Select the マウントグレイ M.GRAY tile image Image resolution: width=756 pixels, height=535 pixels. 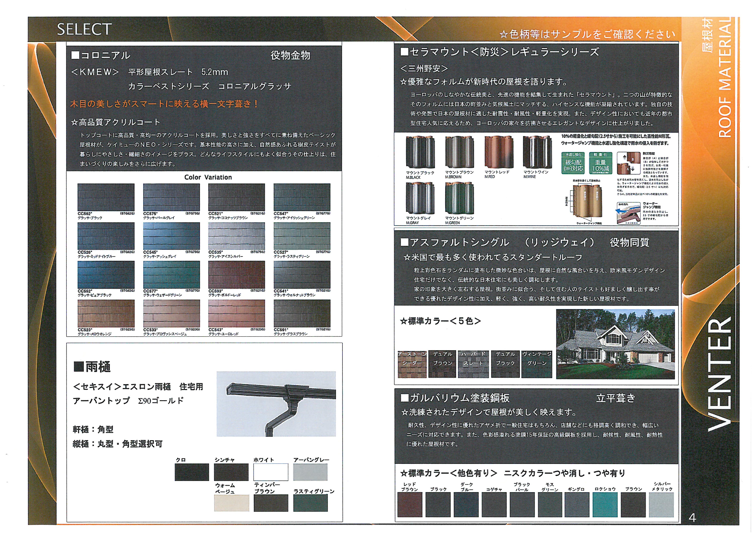pyautogui.click(x=420, y=198)
